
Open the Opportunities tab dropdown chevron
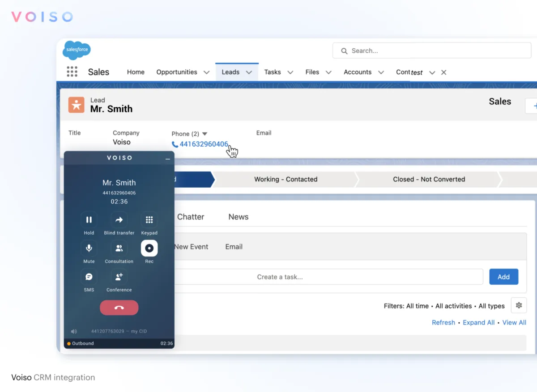(x=206, y=72)
